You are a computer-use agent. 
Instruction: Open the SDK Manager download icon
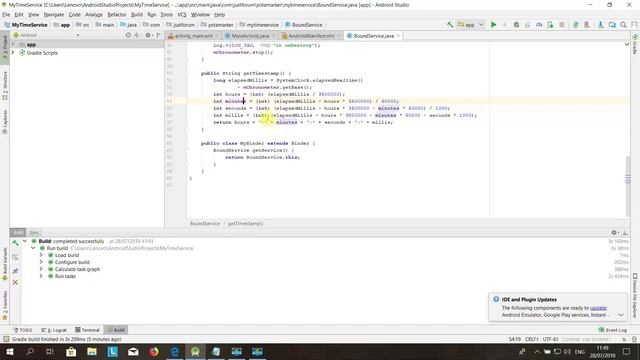tap(600, 25)
